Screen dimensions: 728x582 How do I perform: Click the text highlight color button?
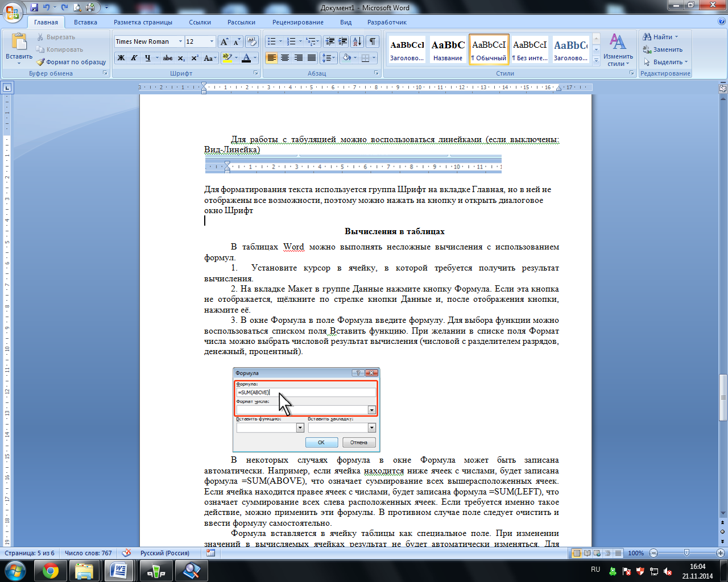(x=226, y=58)
